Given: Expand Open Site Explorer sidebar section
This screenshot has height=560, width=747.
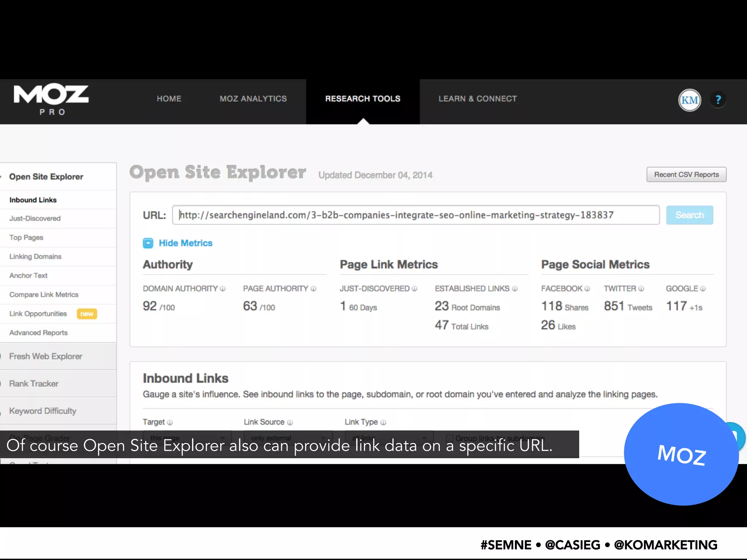Looking at the screenshot, I should [46, 177].
